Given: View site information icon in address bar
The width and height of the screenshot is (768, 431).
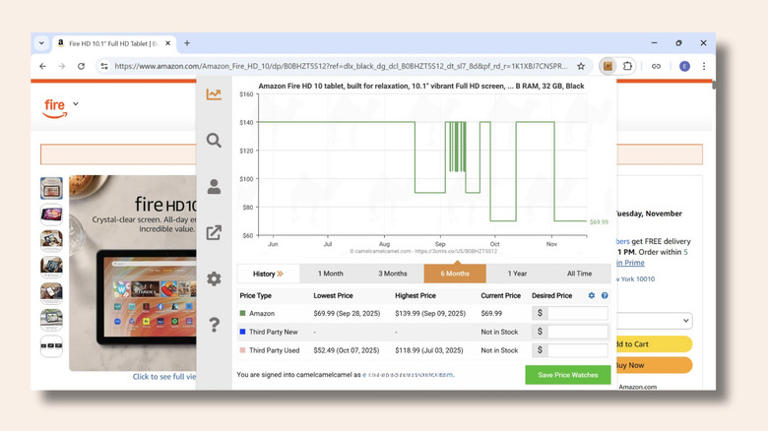Looking at the screenshot, I should (x=104, y=66).
